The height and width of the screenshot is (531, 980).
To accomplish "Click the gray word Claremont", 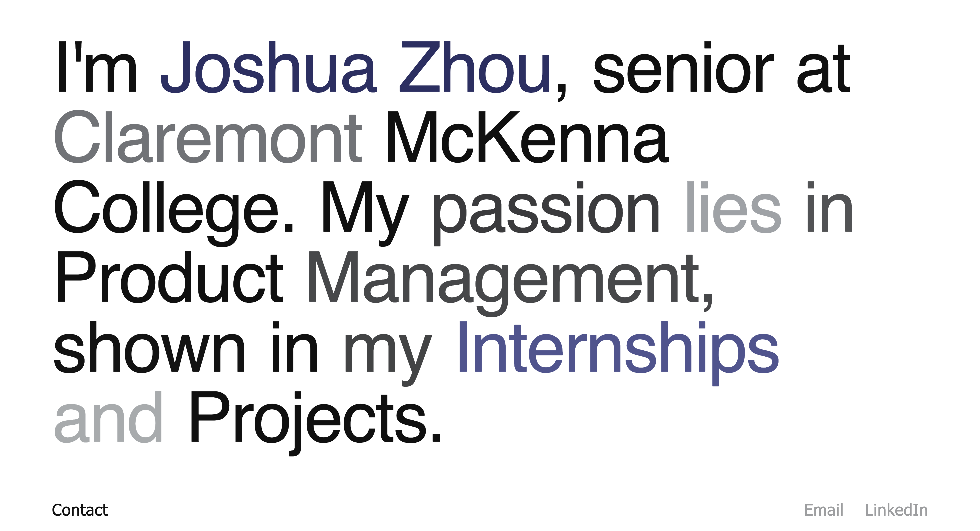I will coord(208,138).
